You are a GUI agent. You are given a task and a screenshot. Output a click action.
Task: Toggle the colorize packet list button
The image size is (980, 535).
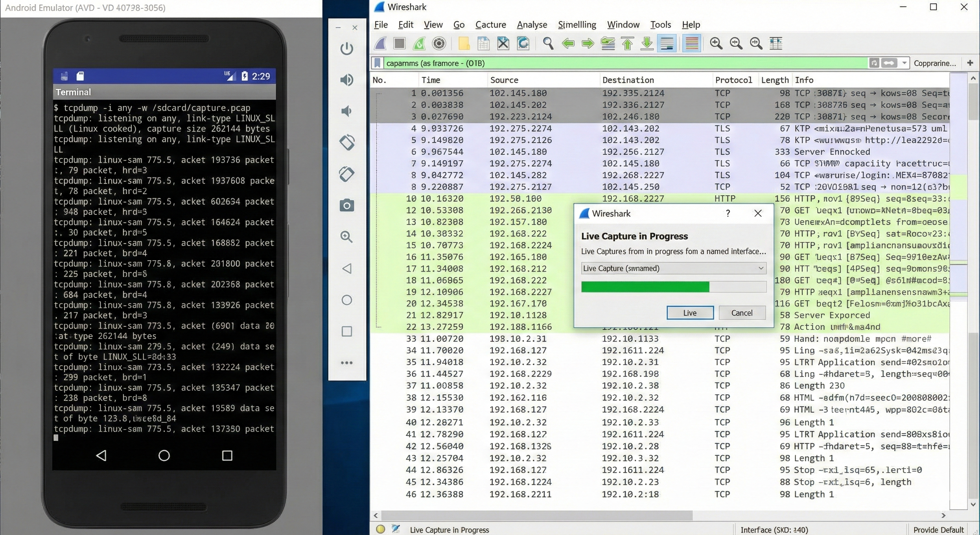691,44
